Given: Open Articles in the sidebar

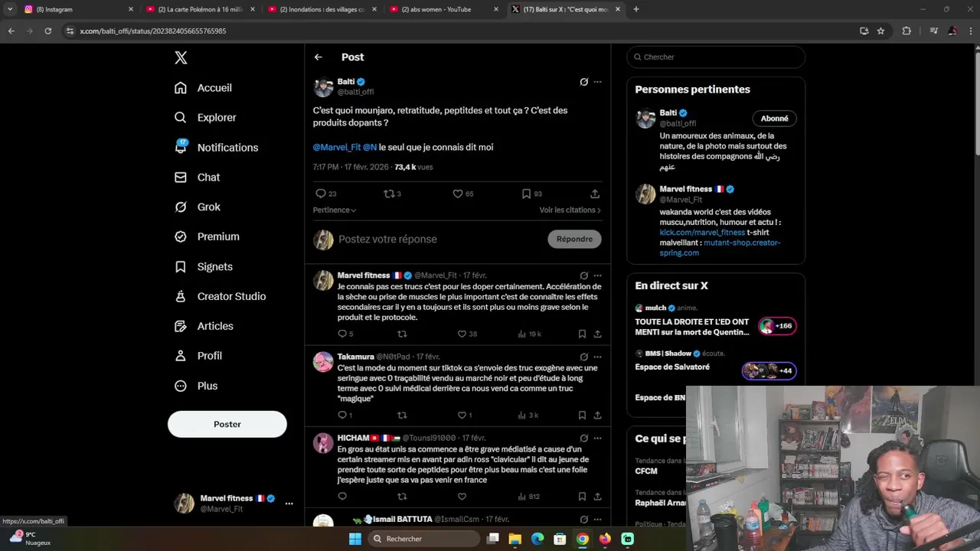Looking at the screenshot, I should point(204,326).
